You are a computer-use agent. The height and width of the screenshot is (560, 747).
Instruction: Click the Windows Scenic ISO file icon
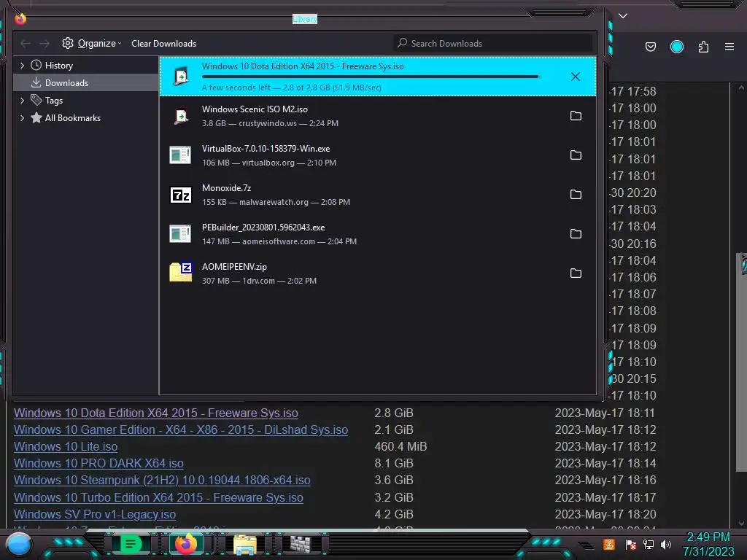pyautogui.click(x=181, y=116)
